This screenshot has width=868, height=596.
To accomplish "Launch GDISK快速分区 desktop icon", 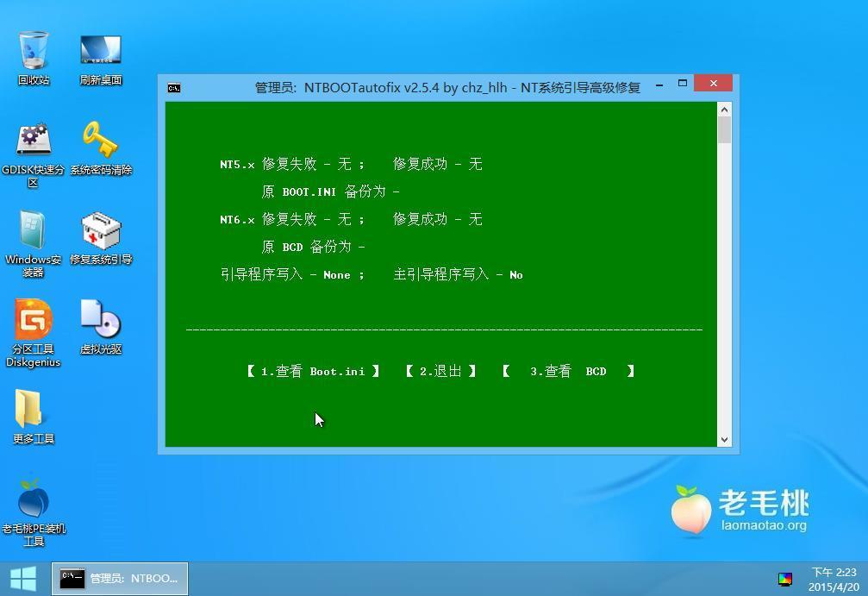I will (34, 155).
